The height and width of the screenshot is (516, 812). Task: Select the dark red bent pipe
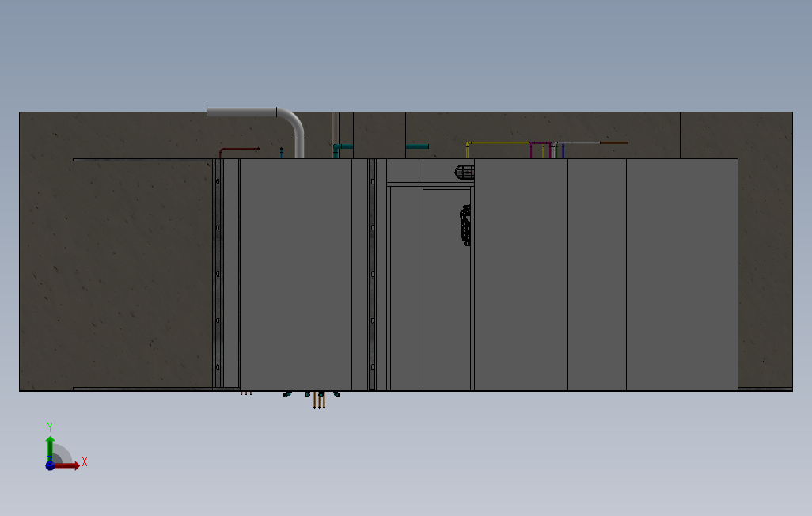pyautogui.click(x=237, y=150)
